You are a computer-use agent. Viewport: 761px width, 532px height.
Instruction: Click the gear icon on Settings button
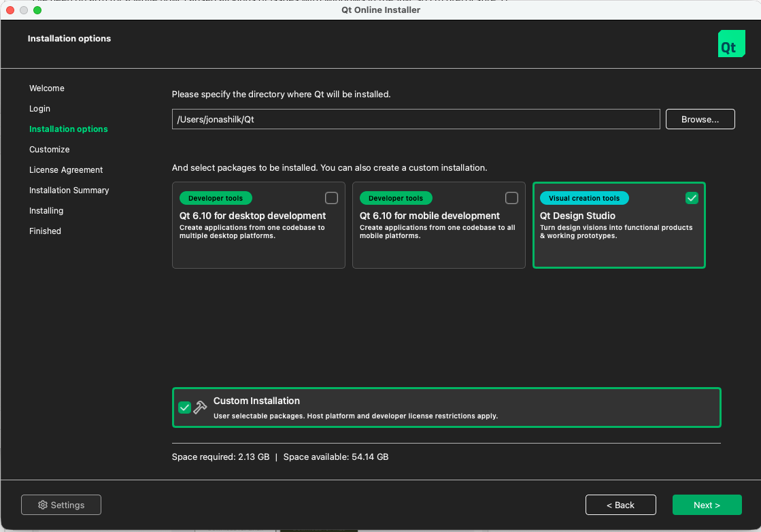(43, 505)
